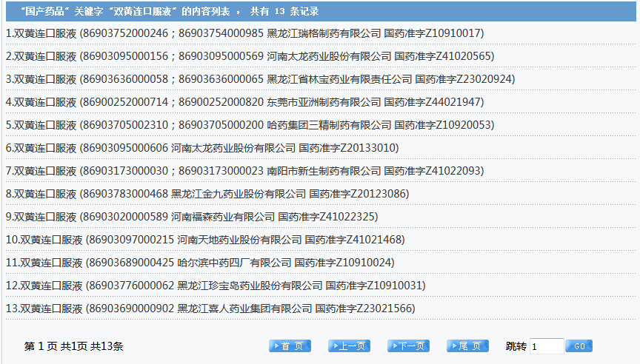Click the GO jump button
Screen dimensions: 640x364
click(x=579, y=346)
